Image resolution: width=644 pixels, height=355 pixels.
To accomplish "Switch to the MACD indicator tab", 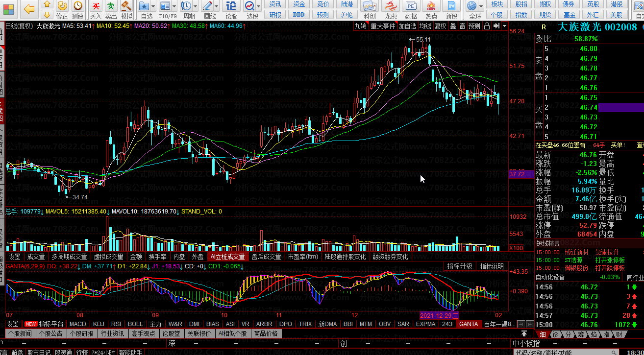I will pyautogui.click(x=78, y=324).
